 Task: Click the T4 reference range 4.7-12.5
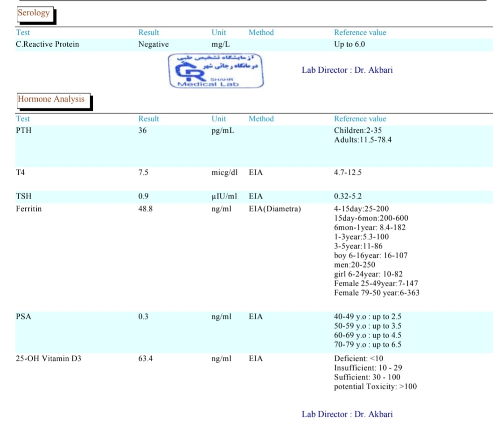point(348,173)
